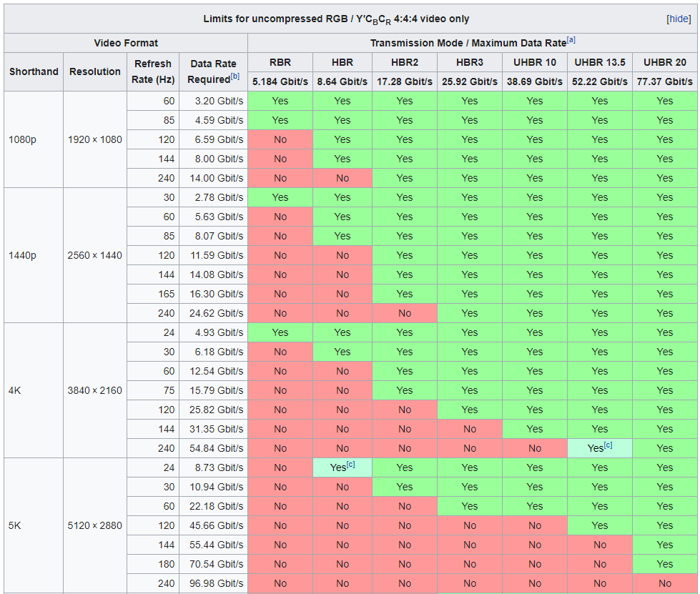Screen dimensions: 700x594
Task: Select the Shorthand column header
Action: (x=34, y=72)
